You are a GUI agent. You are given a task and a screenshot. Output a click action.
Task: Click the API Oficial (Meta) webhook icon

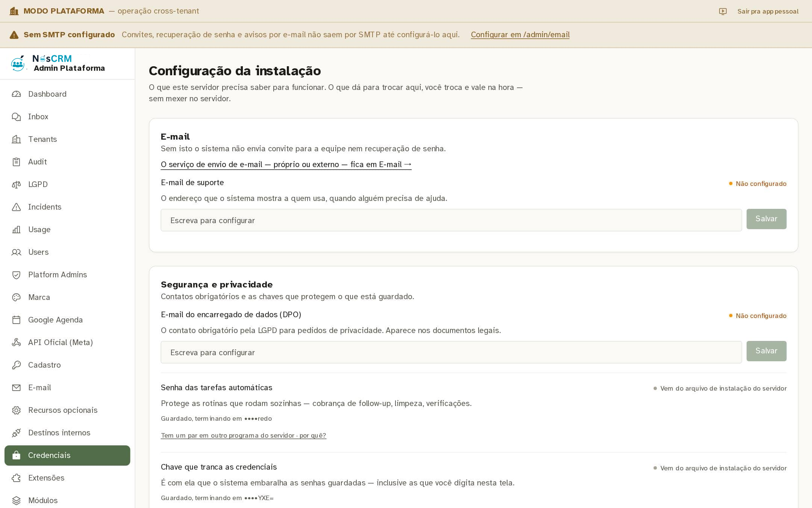pos(16,342)
